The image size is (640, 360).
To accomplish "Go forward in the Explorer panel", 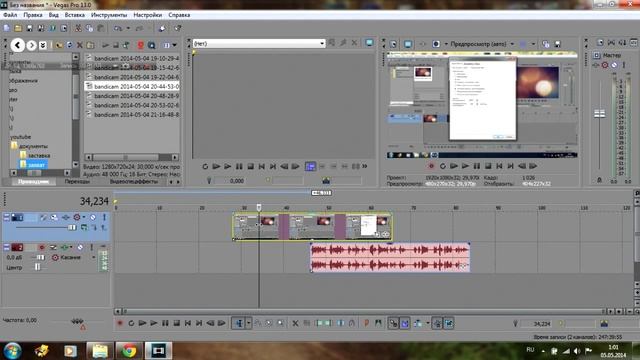I will click(31, 45).
